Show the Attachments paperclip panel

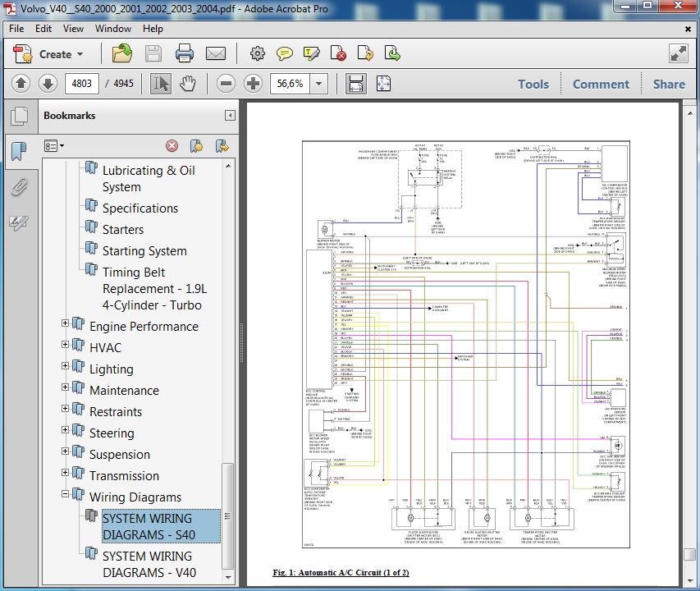coord(19,187)
